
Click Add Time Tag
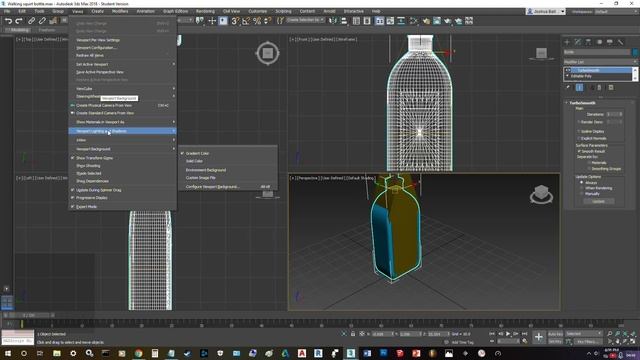click(x=462, y=342)
